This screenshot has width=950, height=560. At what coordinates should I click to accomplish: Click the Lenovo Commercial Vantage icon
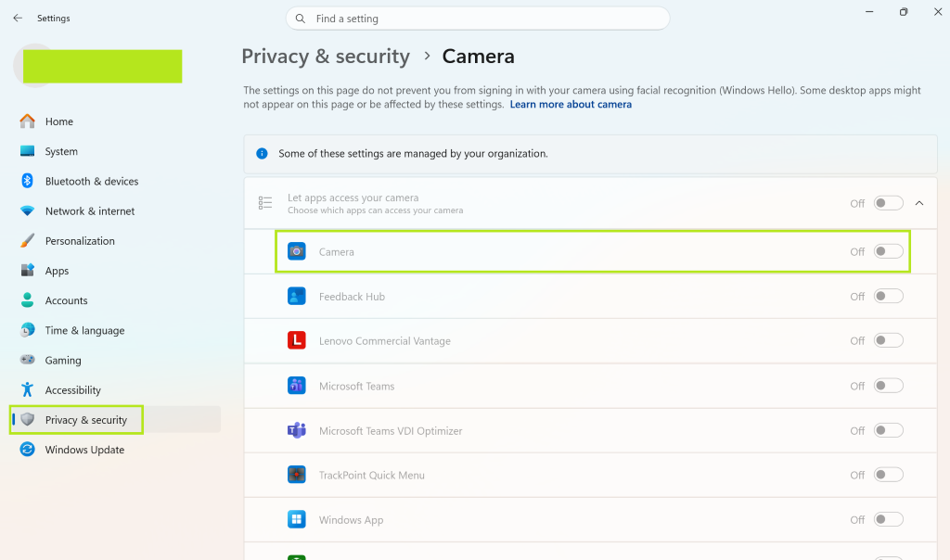click(x=296, y=340)
